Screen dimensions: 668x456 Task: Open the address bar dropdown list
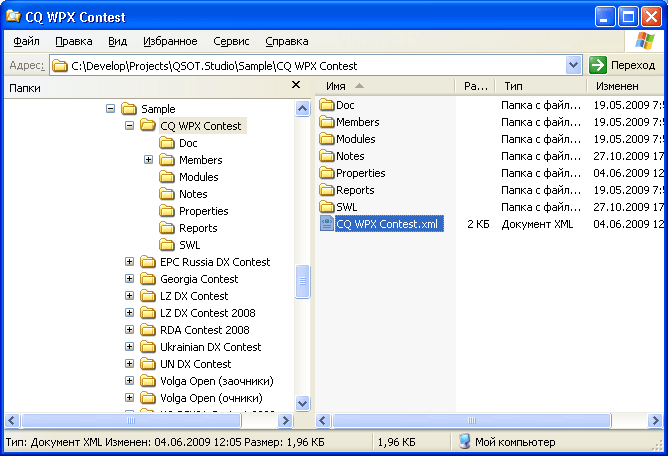tap(573, 65)
